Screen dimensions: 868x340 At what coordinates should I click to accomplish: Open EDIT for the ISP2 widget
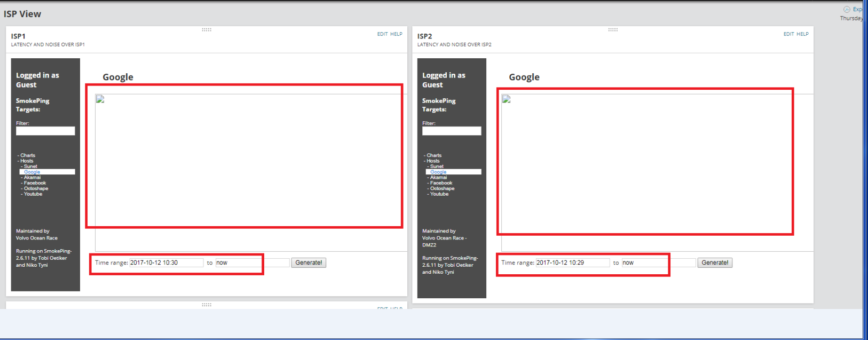click(788, 34)
